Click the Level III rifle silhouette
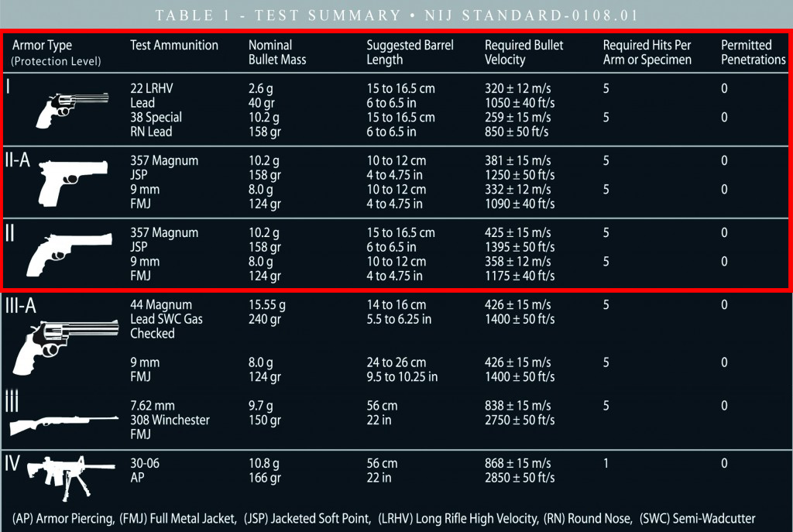 (x=64, y=425)
